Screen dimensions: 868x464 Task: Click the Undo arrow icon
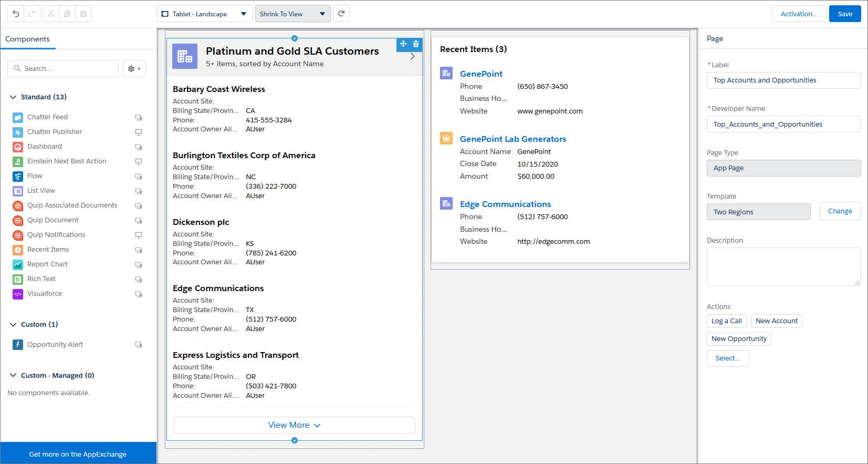click(16, 14)
